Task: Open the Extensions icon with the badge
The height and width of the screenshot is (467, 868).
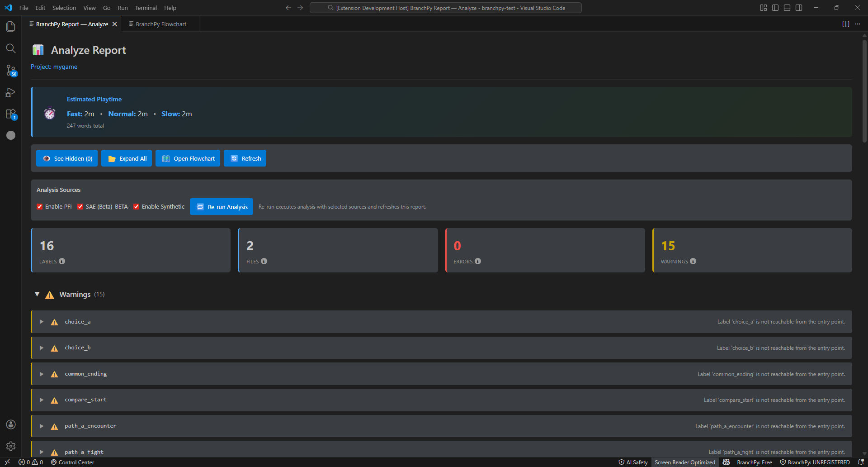Action: tap(11, 114)
